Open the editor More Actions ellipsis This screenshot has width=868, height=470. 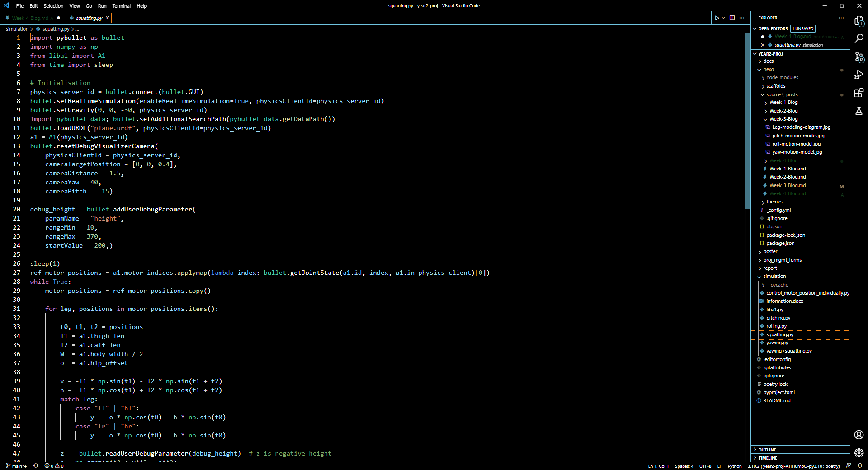[x=742, y=18]
